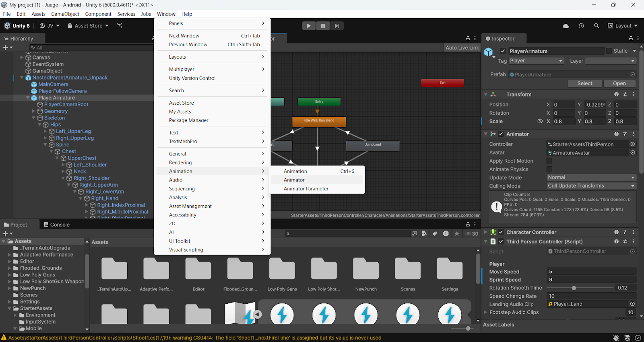Click the prefab Open button
This screenshot has width=644, height=342.
click(x=619, y=84)
